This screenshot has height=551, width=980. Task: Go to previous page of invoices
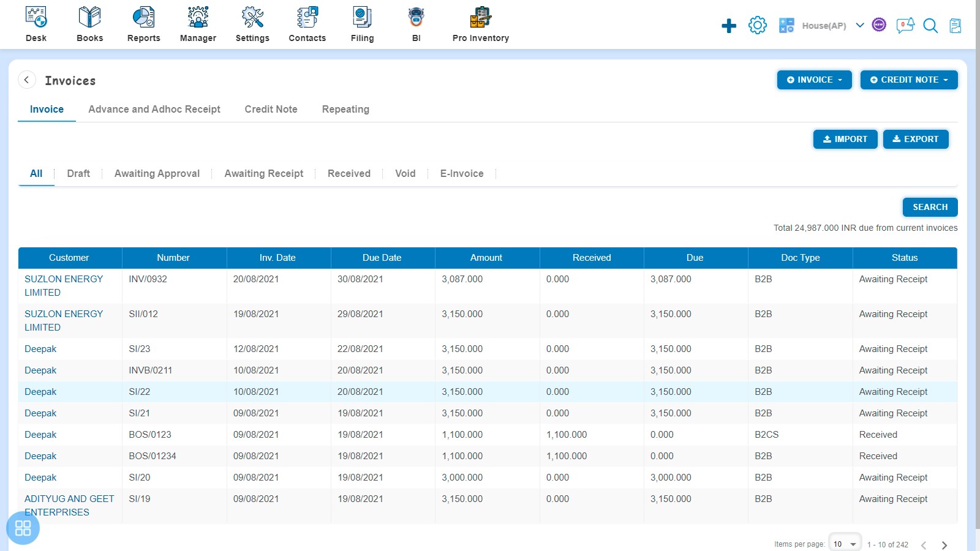coord(924,545)
